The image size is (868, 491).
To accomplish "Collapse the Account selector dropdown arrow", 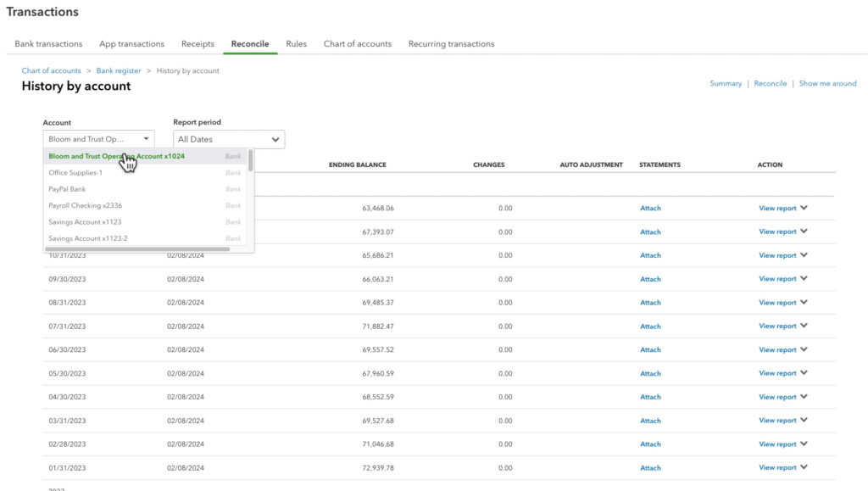I will pyautogui.click(x=145, y=138).
